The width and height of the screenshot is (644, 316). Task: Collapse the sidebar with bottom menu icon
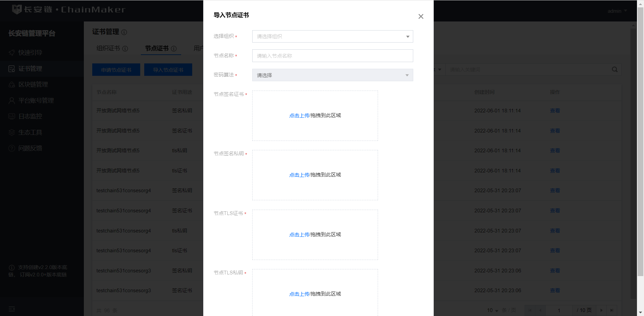click(12, 309)
